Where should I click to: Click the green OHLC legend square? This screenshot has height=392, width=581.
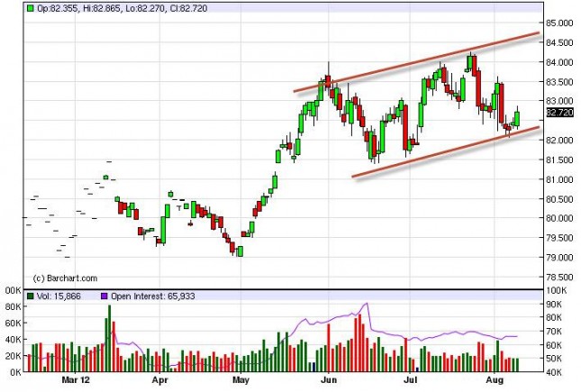coord(31,8)
